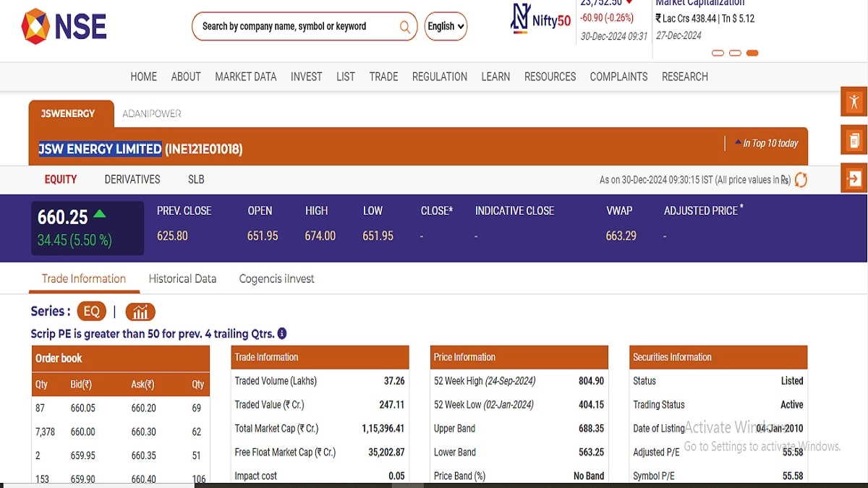Screen dimensions: 868x488
Task: Switch to the Historical Data tab
Action: point(182,279)
